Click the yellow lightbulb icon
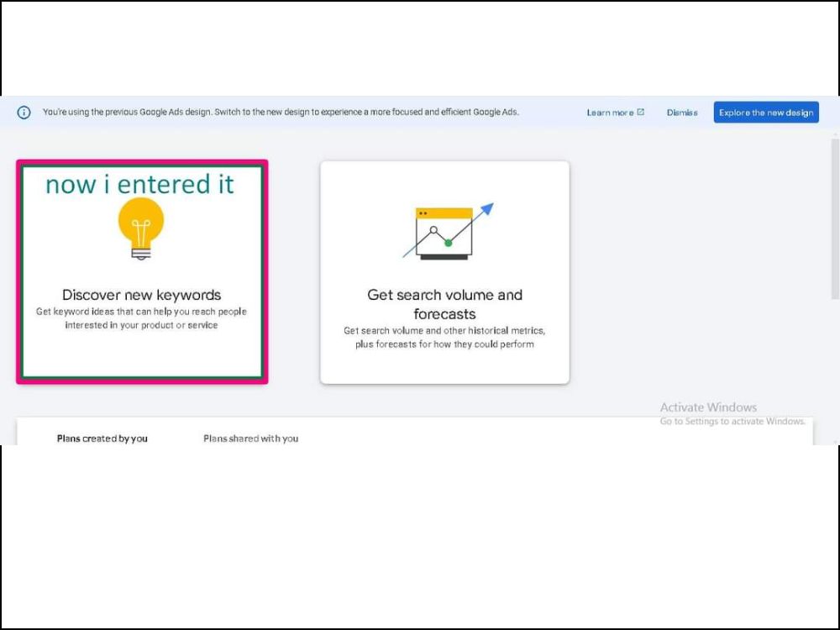This screenshot has width=840, height=630. [x=141, y=228]
